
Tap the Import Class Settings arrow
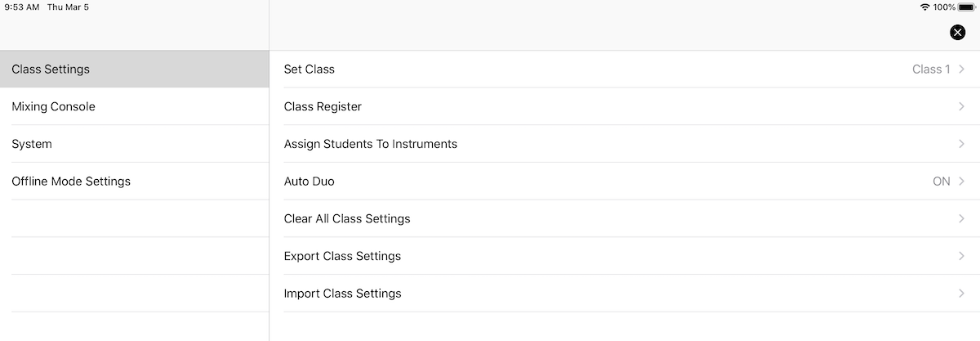pyautogui.click(x=962, y=294)
